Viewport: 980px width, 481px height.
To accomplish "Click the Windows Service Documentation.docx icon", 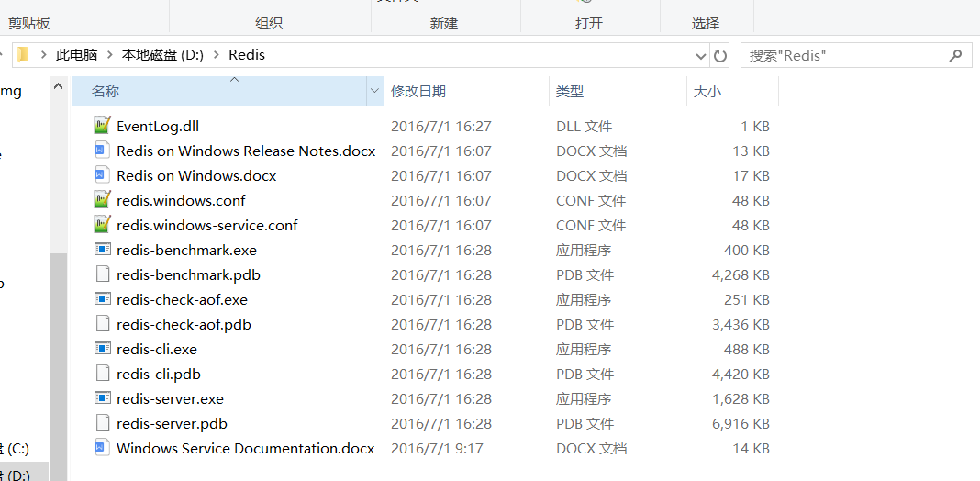I will pos(102,449).
